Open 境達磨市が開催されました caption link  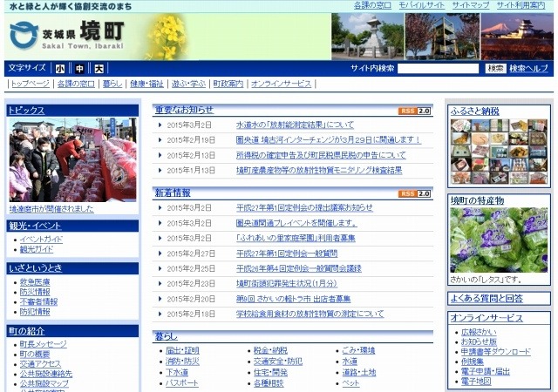(51, 209)
